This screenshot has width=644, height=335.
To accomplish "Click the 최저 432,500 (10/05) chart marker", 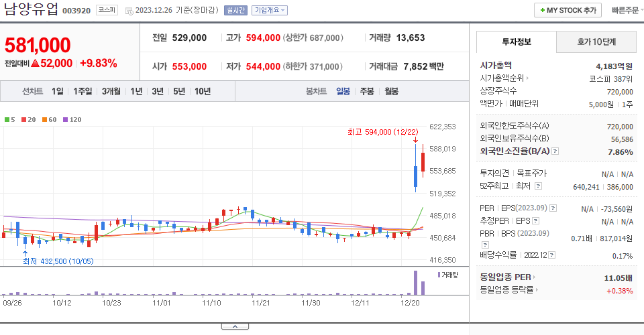I will pyautogui.click(x=58, y=261).
